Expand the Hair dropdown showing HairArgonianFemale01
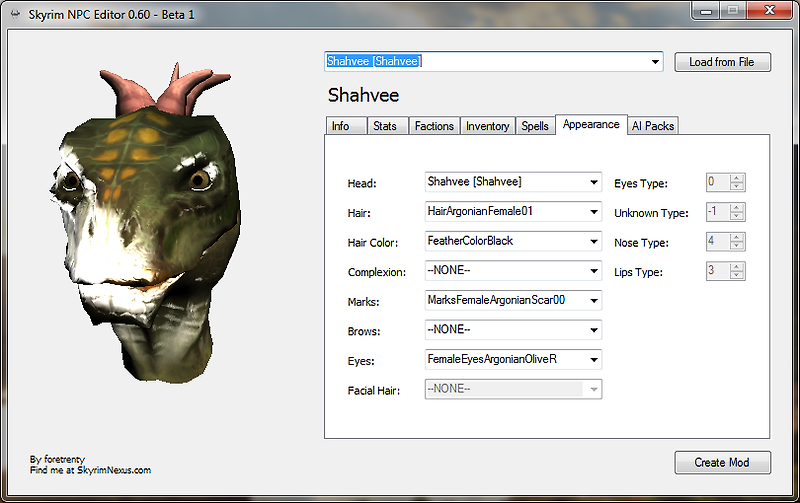 pyautogui.click(x=594, y=212)
